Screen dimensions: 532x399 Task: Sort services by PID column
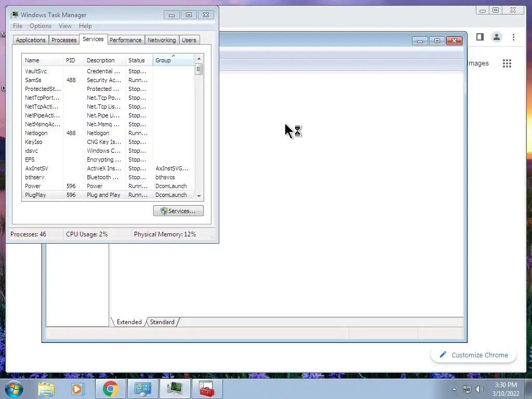tap(73, 60)
